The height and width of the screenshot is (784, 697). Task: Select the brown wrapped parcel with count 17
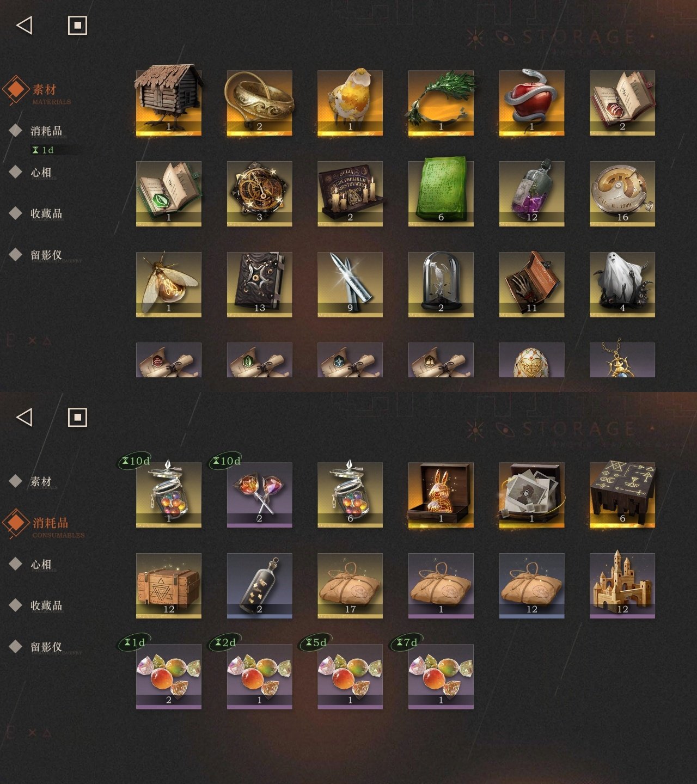(350, 586)
